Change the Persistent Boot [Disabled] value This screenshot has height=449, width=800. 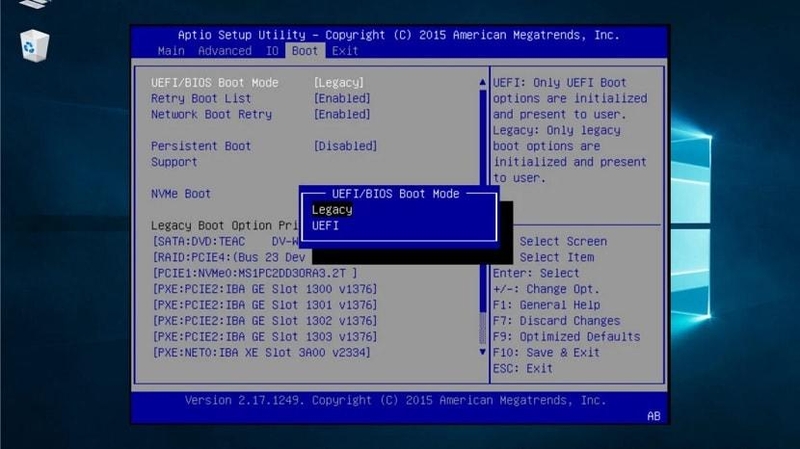point(345,146)
